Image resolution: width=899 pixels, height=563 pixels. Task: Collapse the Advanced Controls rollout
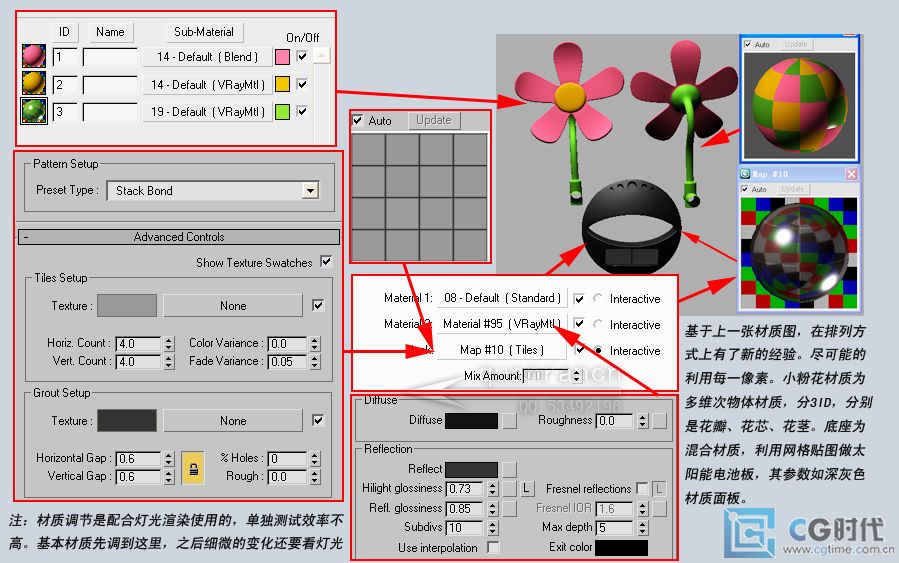click(179, 237)
